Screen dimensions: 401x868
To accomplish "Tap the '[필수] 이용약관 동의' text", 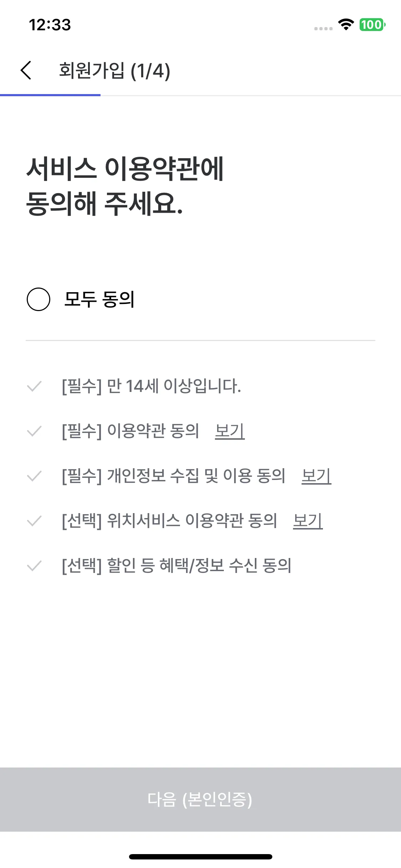I will (130, 431).
